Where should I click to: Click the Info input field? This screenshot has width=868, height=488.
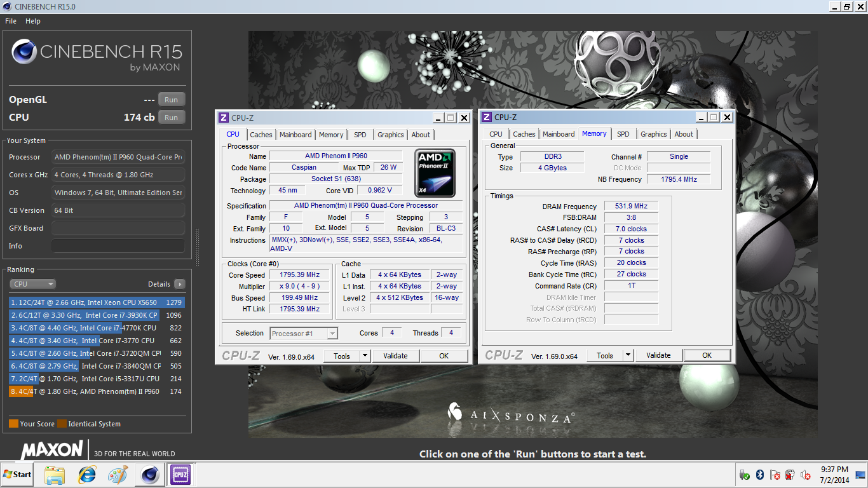coord(118,246)
